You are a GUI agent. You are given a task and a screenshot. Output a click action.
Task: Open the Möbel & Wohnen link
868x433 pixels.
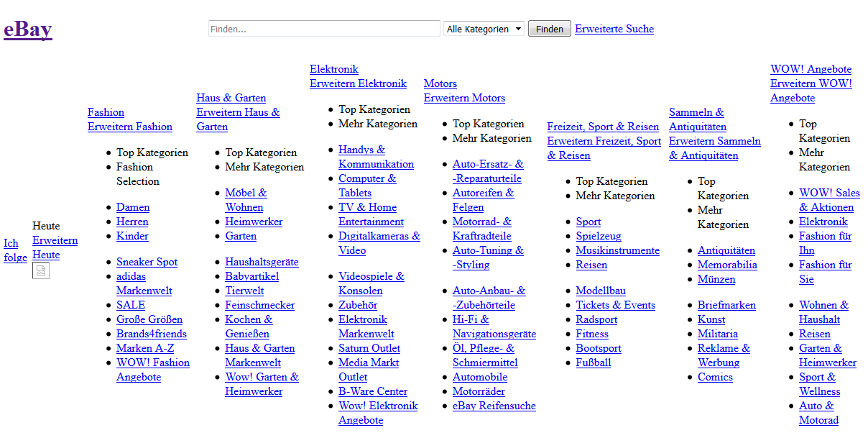pyautogui.click(x=246, y=200)
